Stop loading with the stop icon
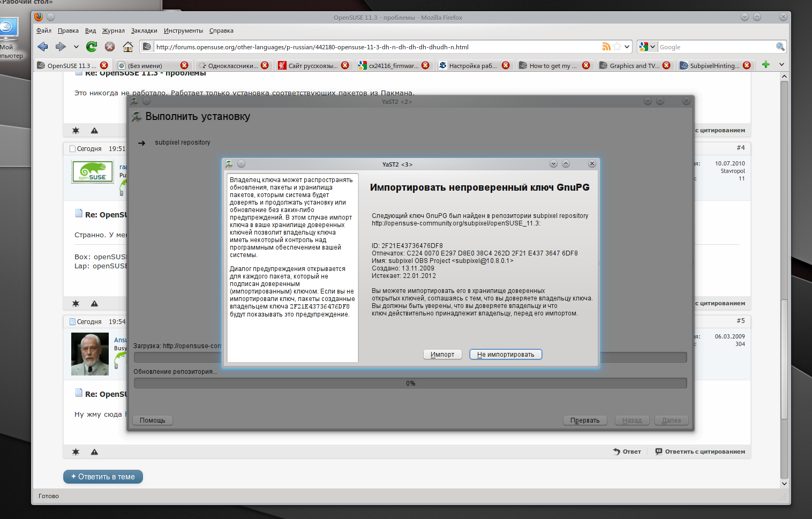This screenshot has width=812, height=519. click(110, 47)
